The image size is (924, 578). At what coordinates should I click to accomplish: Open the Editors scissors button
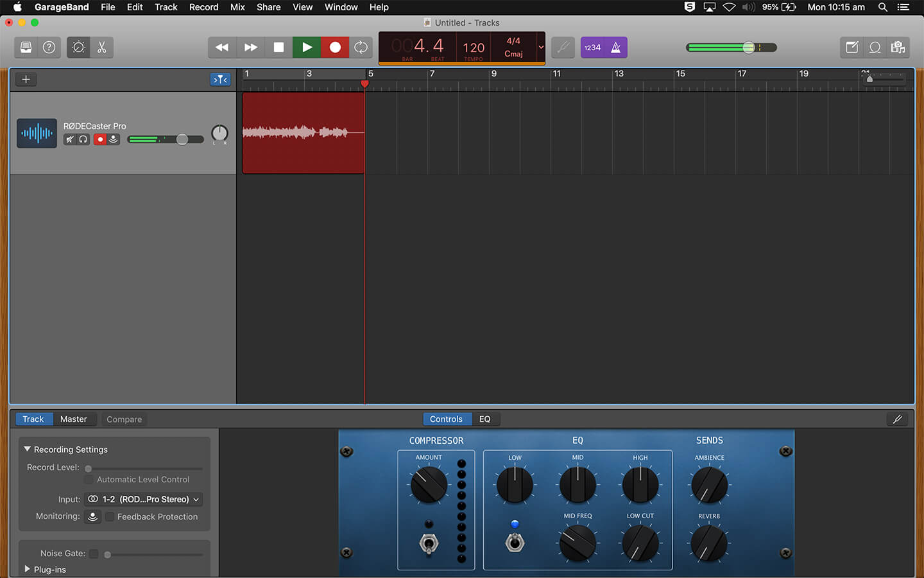coord(101,48)
